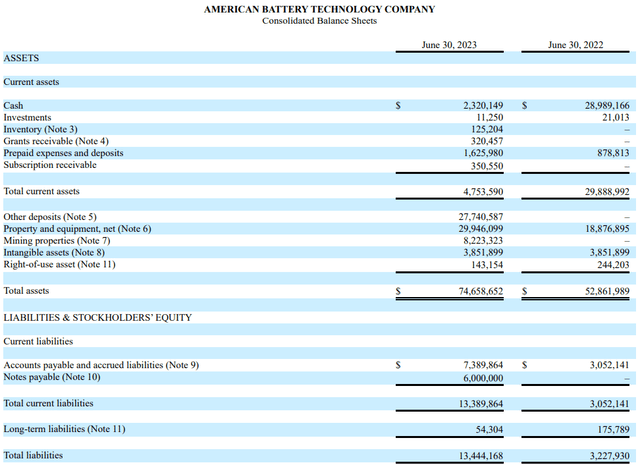Click the 2023 intangible assets value 3,851,899
Screen dimensions: 640x465
pos(483,252)
